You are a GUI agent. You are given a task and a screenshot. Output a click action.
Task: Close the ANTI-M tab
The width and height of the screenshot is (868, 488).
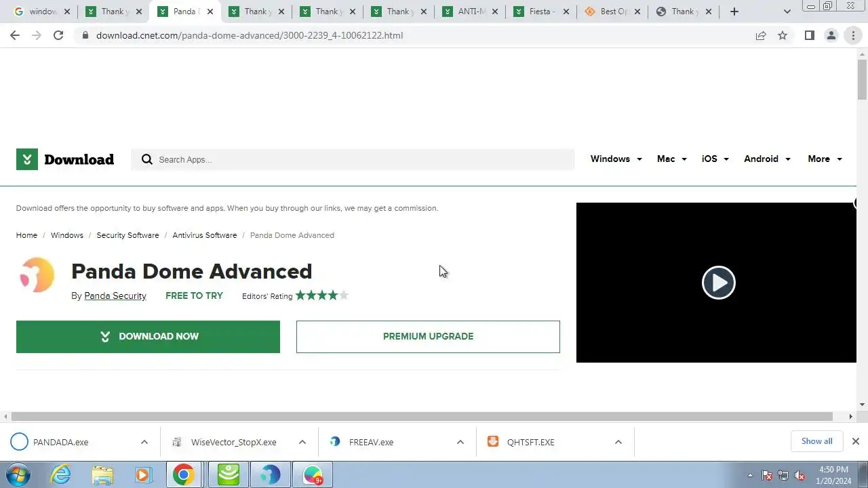coord(494,12)
